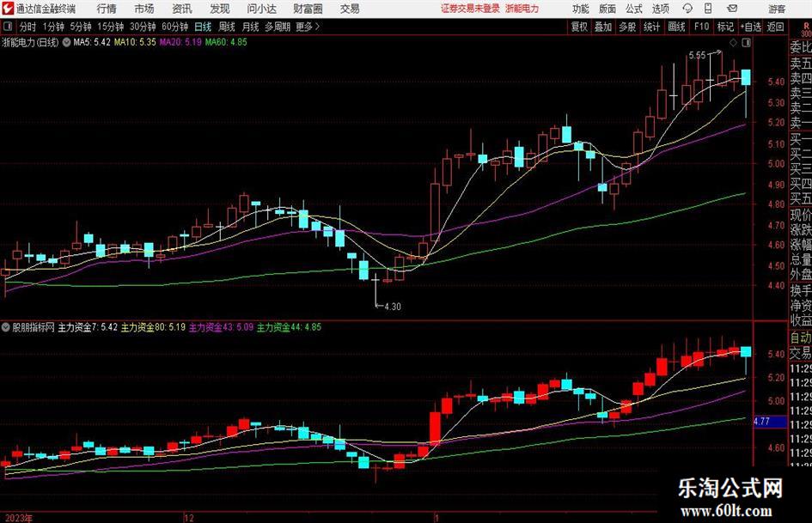This screenshot has height=523, width=812.
Task: Switch to 60分钟 period
Action: coord(174,27)
